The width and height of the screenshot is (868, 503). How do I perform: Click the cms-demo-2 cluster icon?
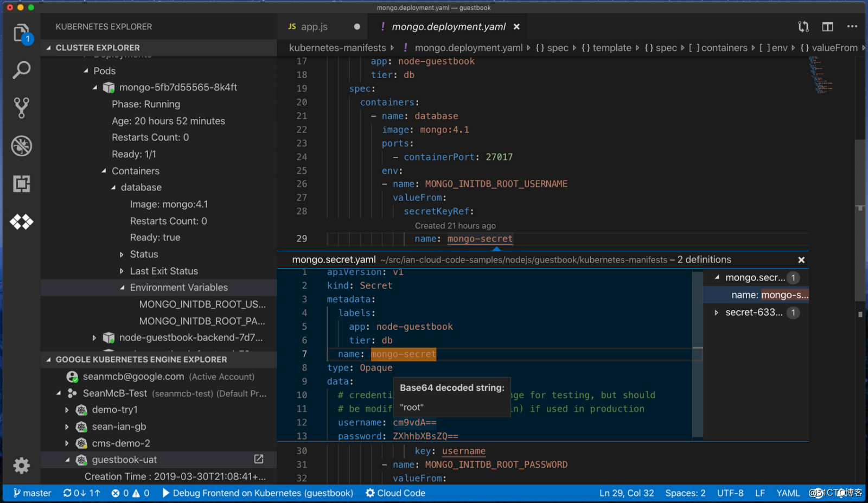81,443
